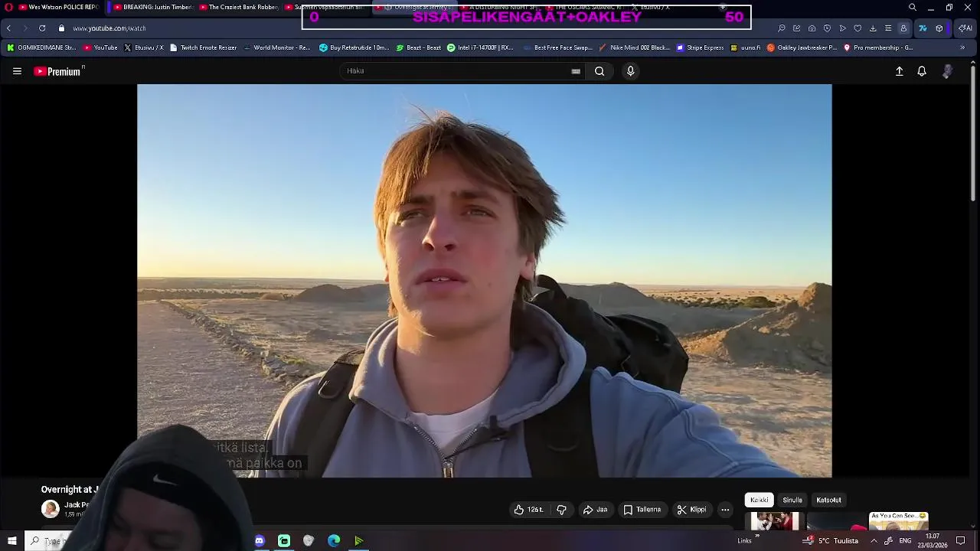Open Buy Retatrutide bookmark

pos(354,47)
